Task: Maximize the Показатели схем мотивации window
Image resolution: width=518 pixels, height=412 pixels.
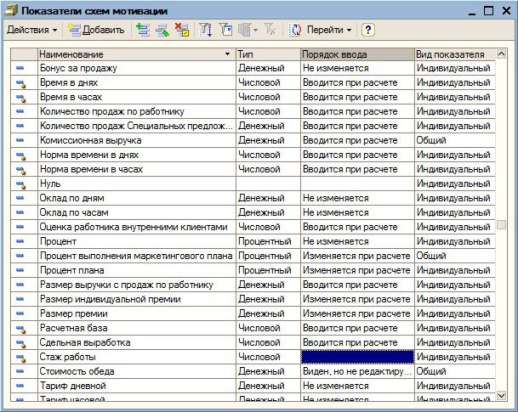Action: [x=488, y=11]
